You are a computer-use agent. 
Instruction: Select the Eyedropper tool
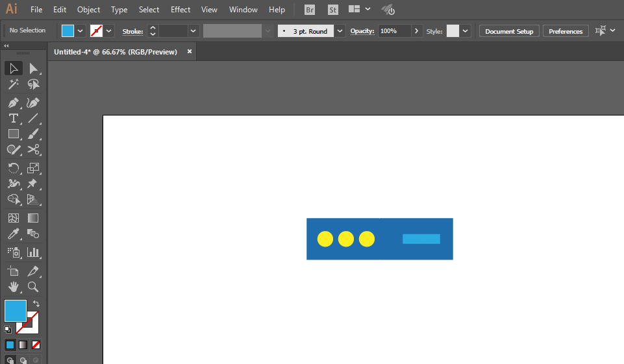(13, 234)
